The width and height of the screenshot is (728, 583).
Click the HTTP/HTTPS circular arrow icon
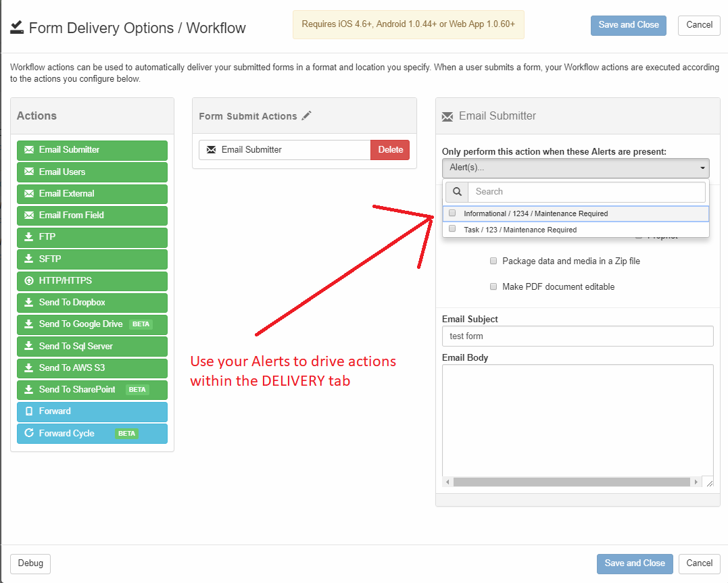[29, 280]
